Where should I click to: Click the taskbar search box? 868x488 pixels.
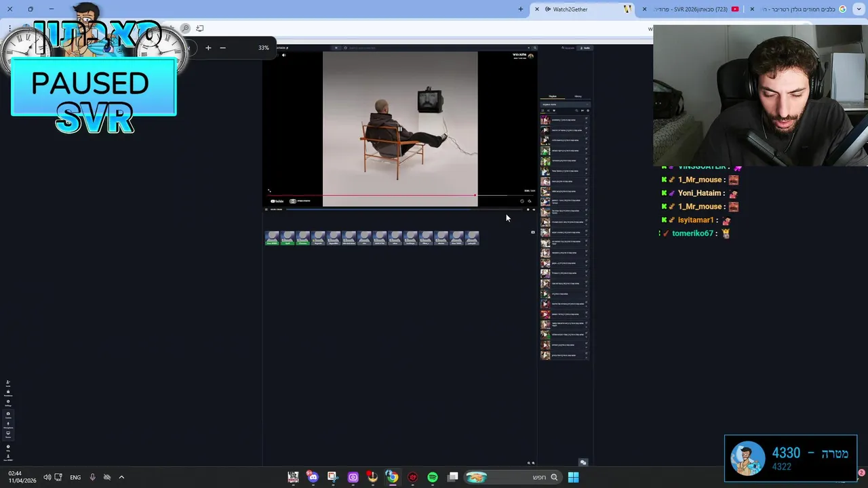pyautogui.click(x=513, y=477)
